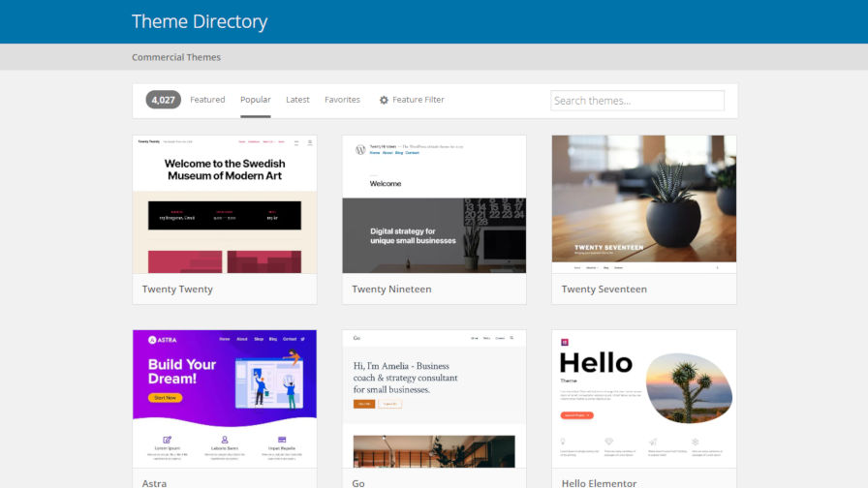
Task: Open the Favorites tab
Action: (342, 100)
